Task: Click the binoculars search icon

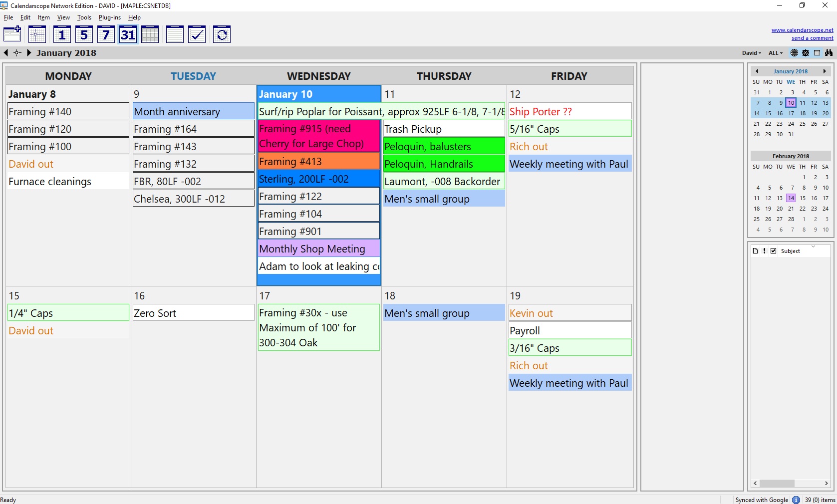Action: 829,52
